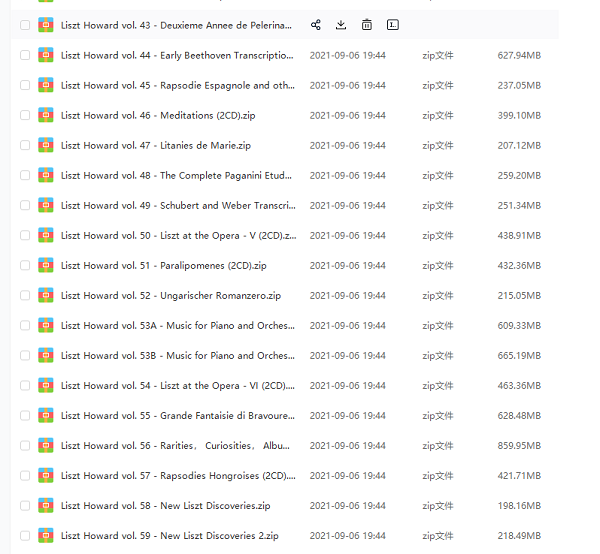
Task: Open vol. 48 Complete Paganini Etudes file
Action: (x=176, y=176)
